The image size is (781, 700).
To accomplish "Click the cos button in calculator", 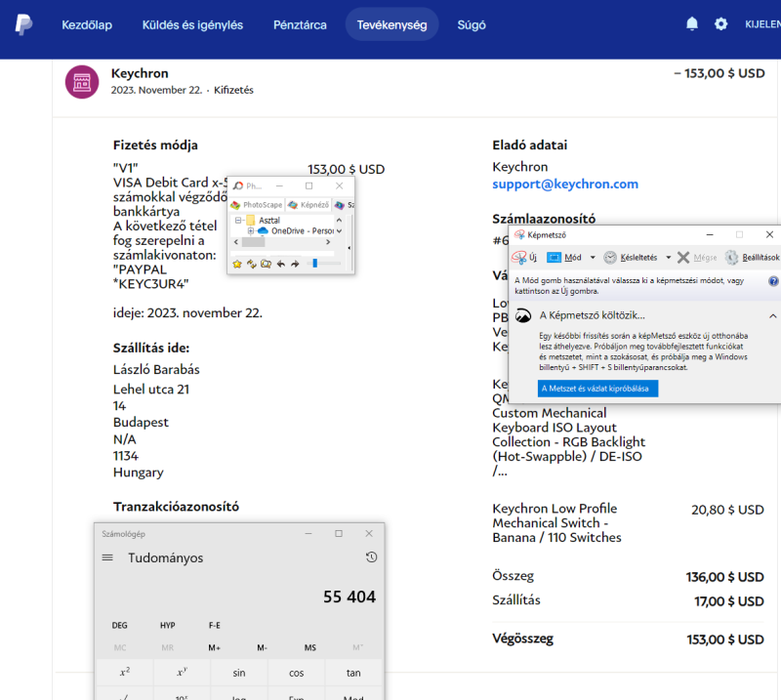I will (x=297, y=673).
